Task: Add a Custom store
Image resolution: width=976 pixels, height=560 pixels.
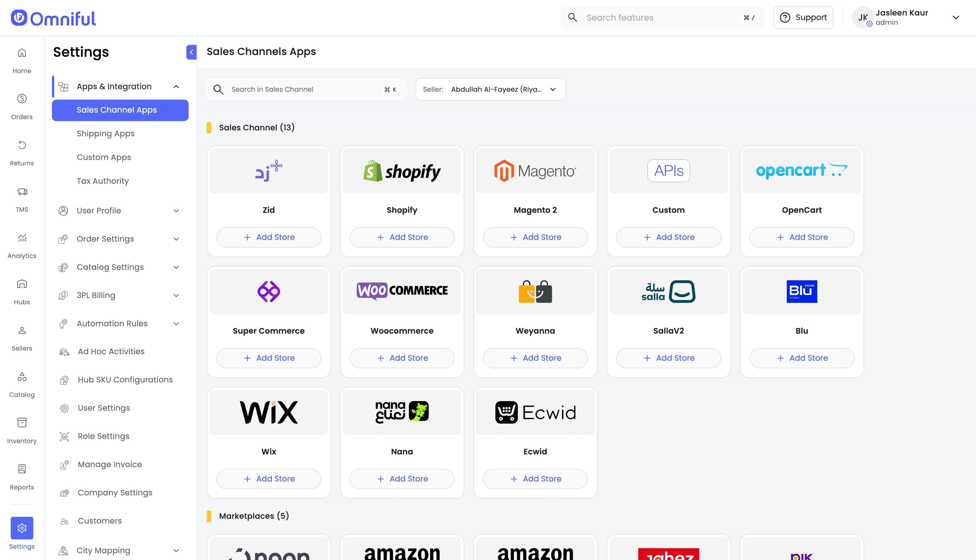Action: [x=669, y=237]
